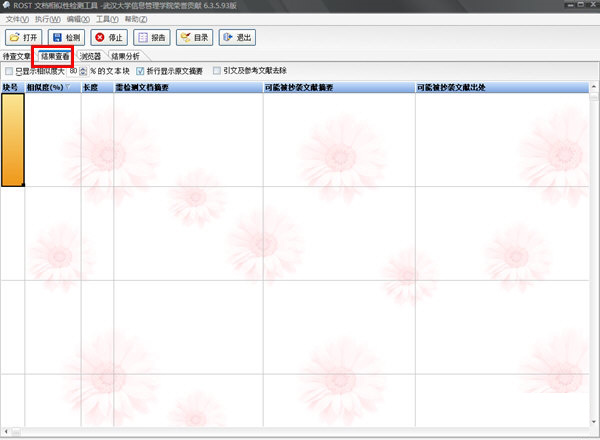Sort by the 相似度(%) column header
The image size is (600, 440).
coord(50,88)
